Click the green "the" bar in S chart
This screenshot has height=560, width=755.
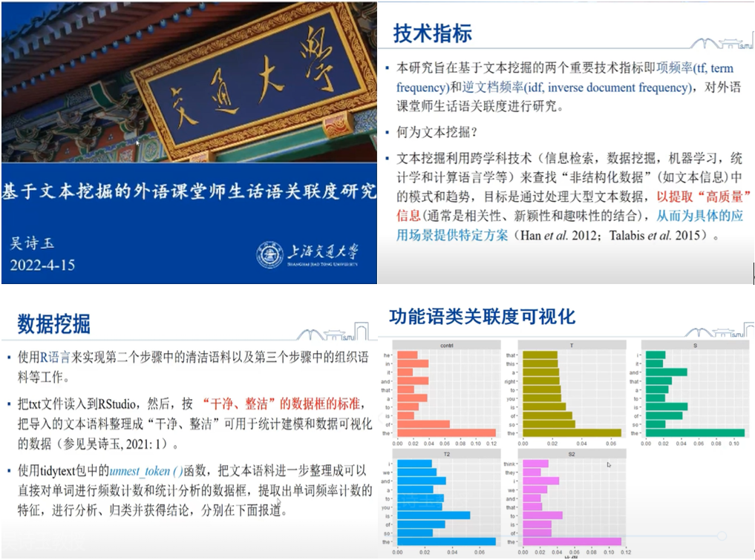click(694, 432)
